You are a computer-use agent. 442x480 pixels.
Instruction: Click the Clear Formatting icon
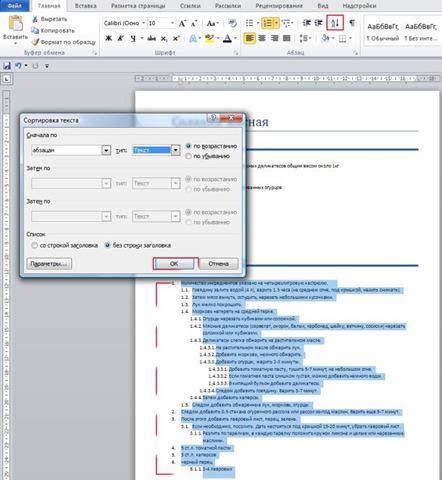[x=232, y=23]
